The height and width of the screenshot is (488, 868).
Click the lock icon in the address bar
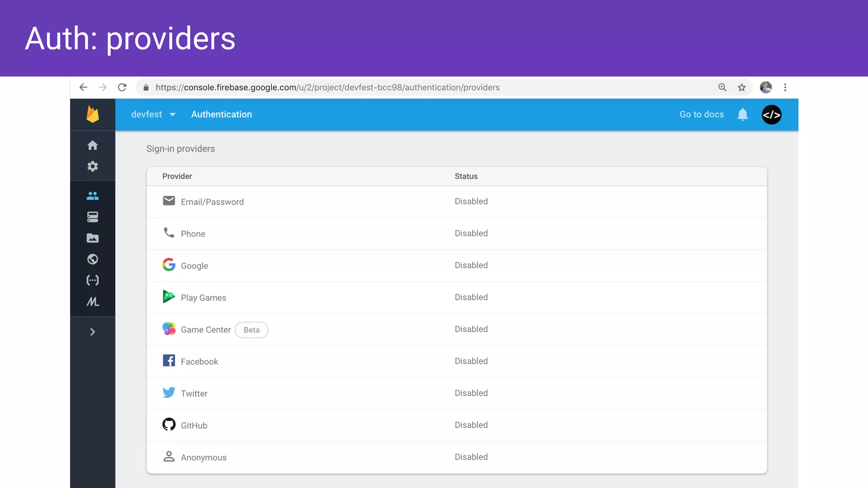(146, 87)
